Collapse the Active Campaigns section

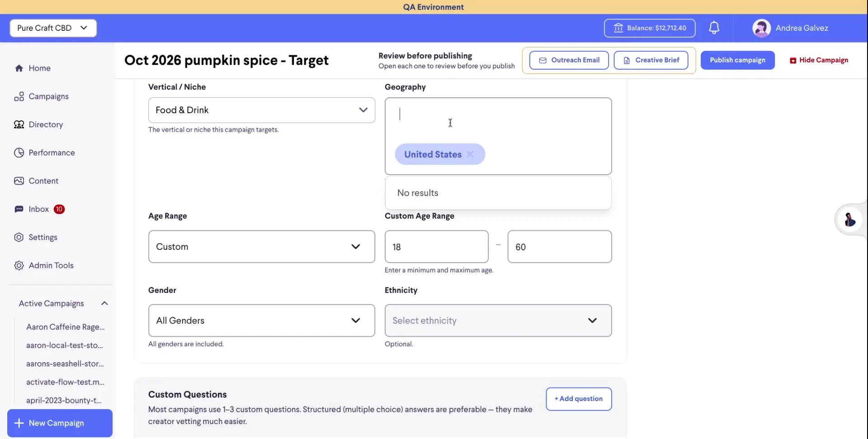[x=104, y=304]
